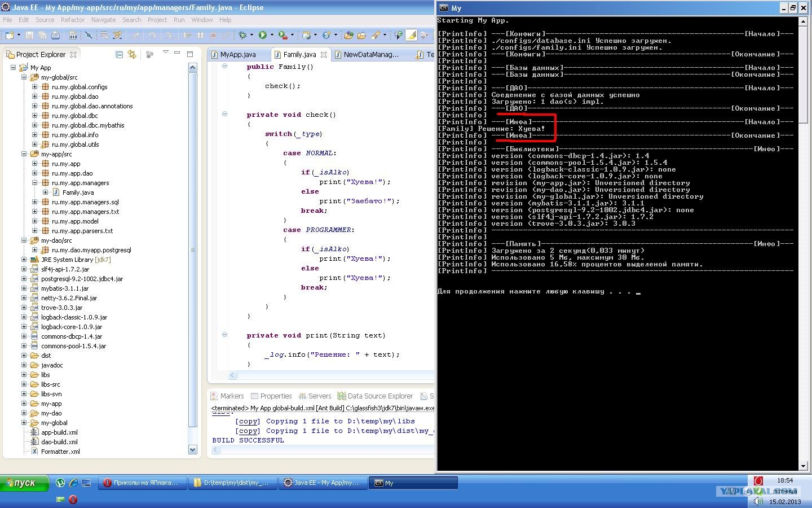
Task: Collapse the my-app/src source folder
Action: tap(24, 154)
